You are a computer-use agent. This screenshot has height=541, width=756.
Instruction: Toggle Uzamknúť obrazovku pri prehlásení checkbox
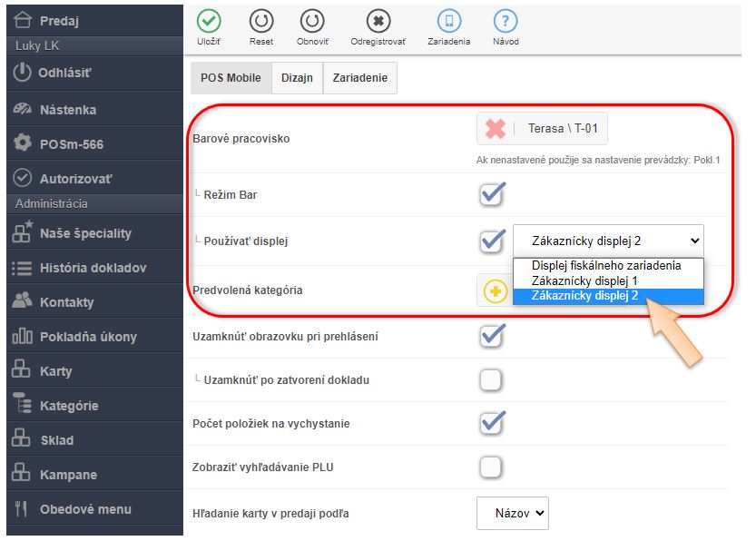492,336
